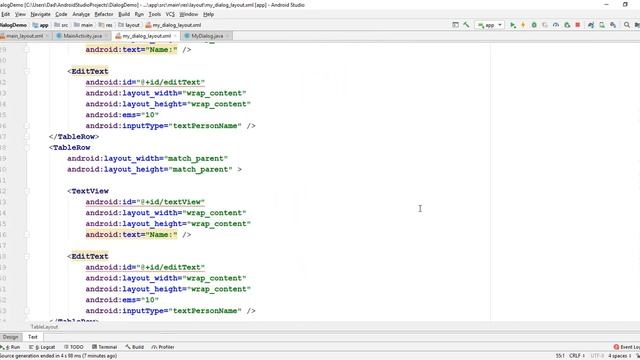Open the VCS menu
The height and width of the screenshot is (360, 640).
pos(170,14)
